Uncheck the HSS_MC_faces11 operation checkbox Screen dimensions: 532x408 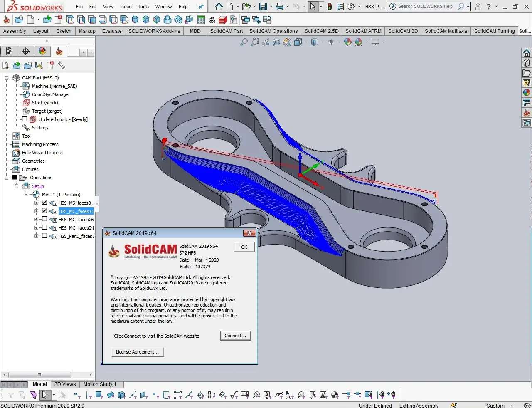[44, 211]
